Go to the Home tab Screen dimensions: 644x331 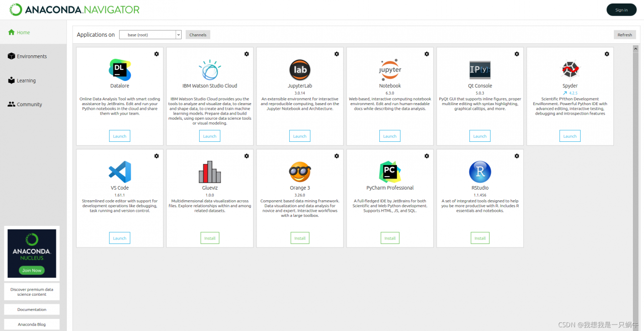33,32
